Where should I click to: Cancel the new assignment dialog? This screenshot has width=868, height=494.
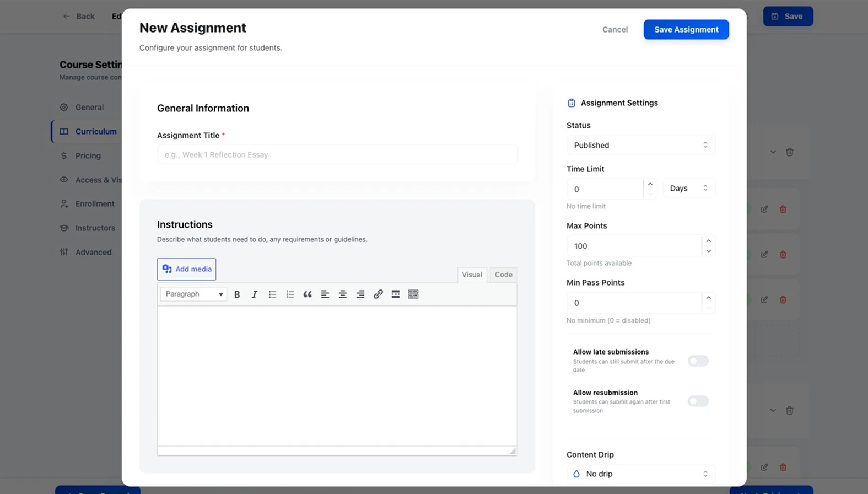[x=615, y=30]
